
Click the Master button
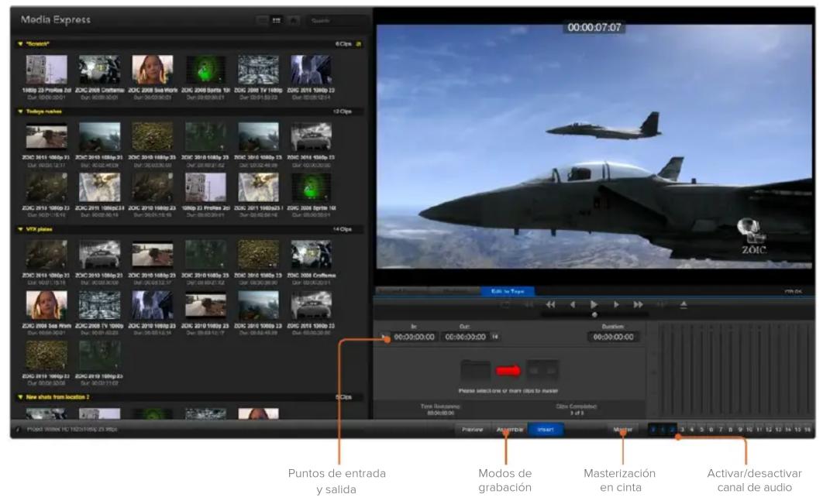pyautogui.click(x=623, y=430)
